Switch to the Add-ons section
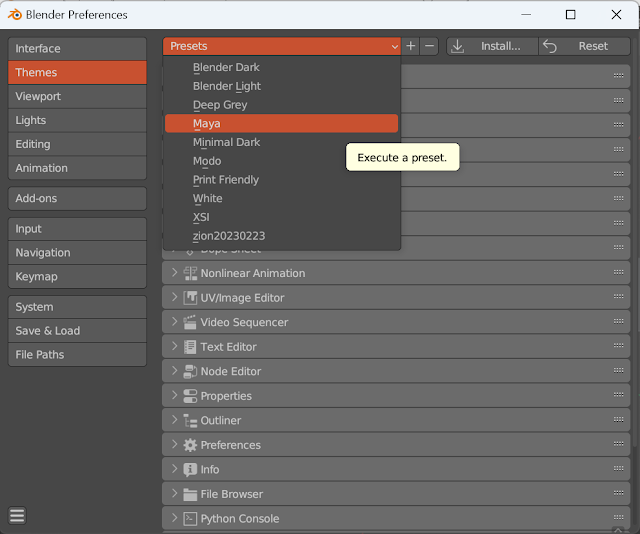 [x=77, y=198]
